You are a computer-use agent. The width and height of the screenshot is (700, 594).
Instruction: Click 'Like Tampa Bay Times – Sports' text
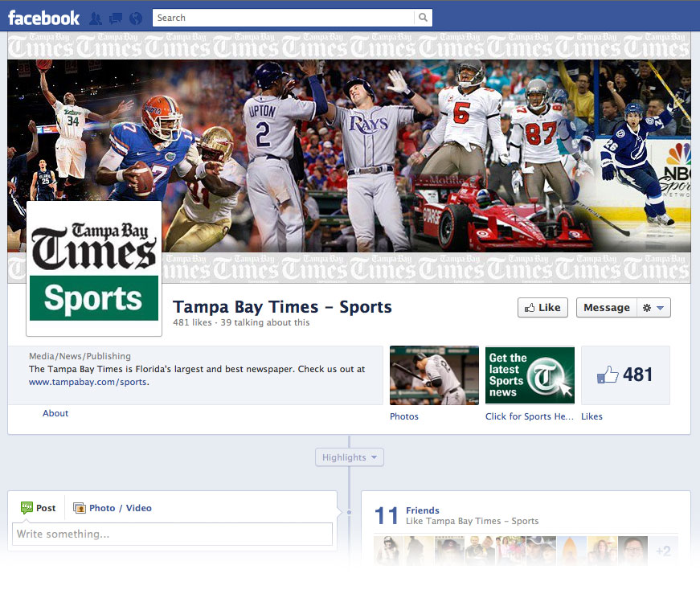tap(472, 521)
